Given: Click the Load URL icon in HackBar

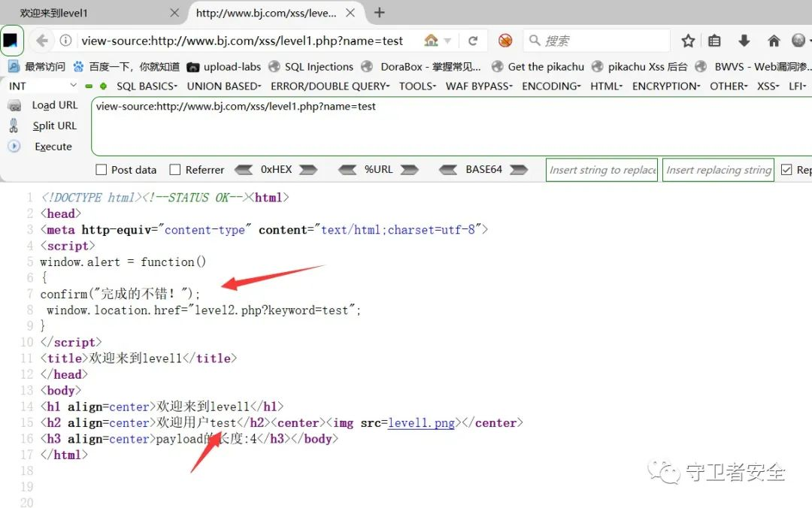Looking at the screenshot, I should tap(14, 105).
